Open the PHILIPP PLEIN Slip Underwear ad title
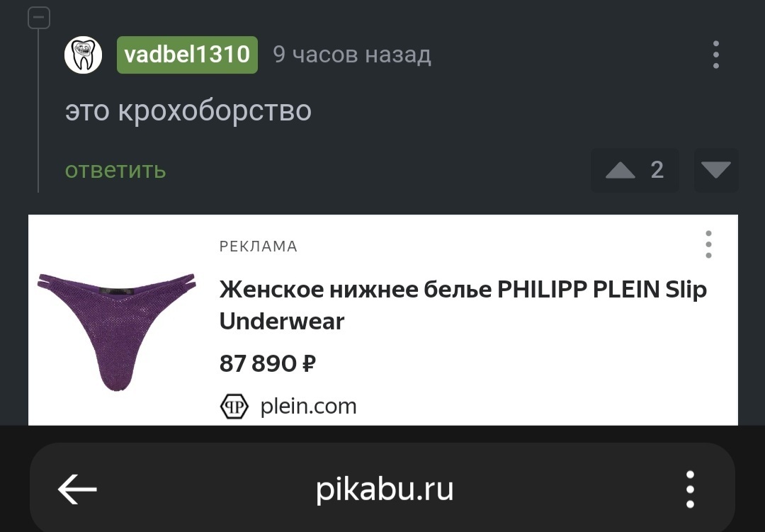This screenshot has height=532, width=765. [x=463, y=305]
